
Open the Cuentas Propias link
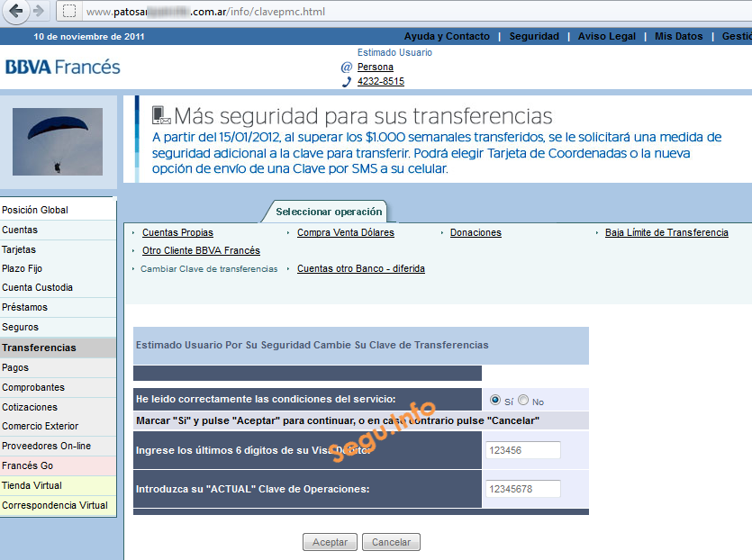click(177, 232)
